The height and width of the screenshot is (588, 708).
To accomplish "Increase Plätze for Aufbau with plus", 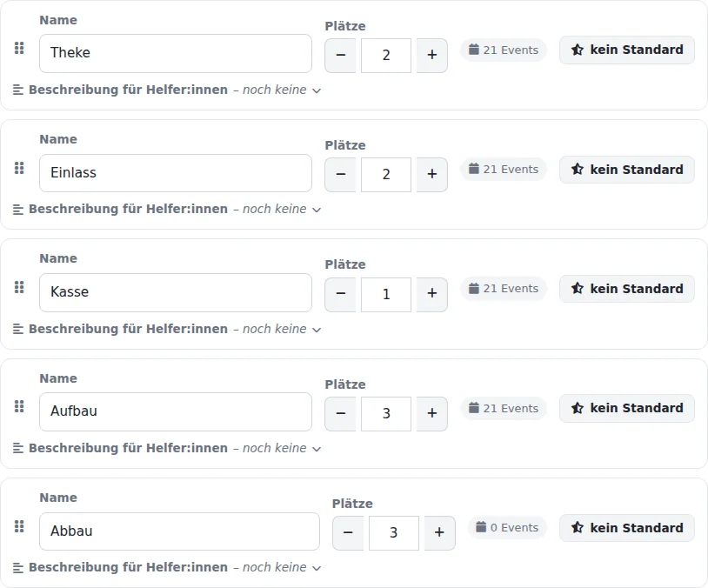I will (x=432, y=413).
